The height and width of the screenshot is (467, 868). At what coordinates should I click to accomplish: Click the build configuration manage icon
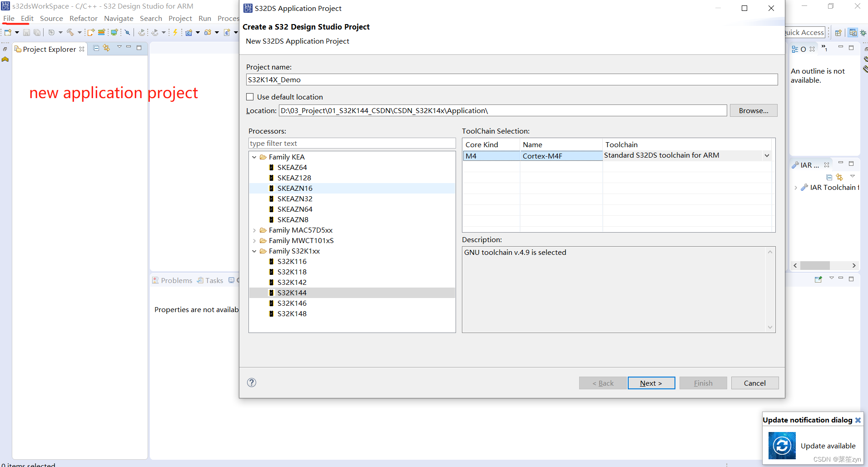[x=51, y=32]
